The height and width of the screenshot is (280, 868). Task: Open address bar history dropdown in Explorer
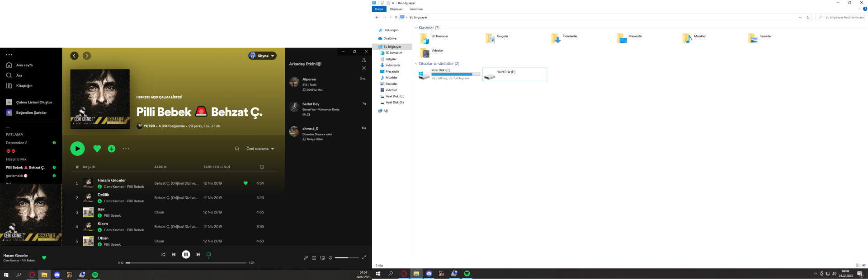(800, 17)
